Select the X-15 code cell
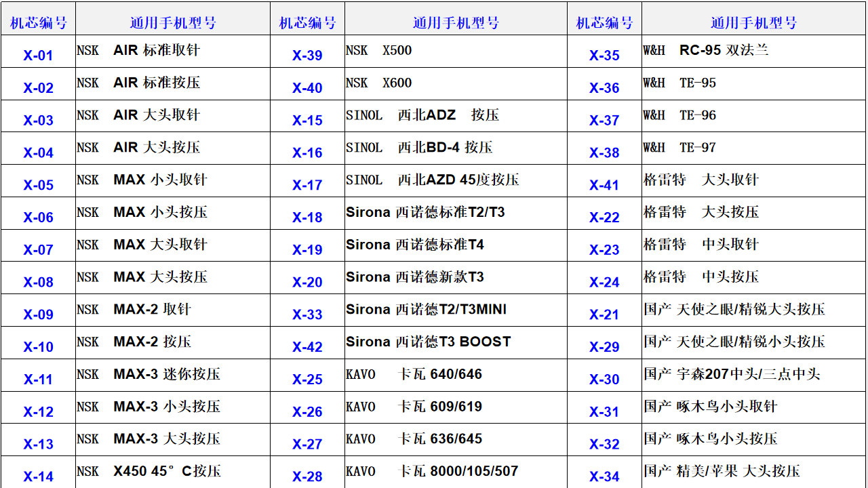Screen dimensions: 868x488 (x=307, y=116)
